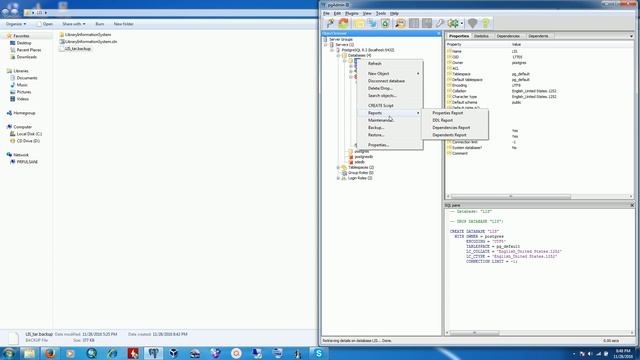Click the filtered rows grid icon
The height and width of the screenshot is (360, 640).
point(427,23)
